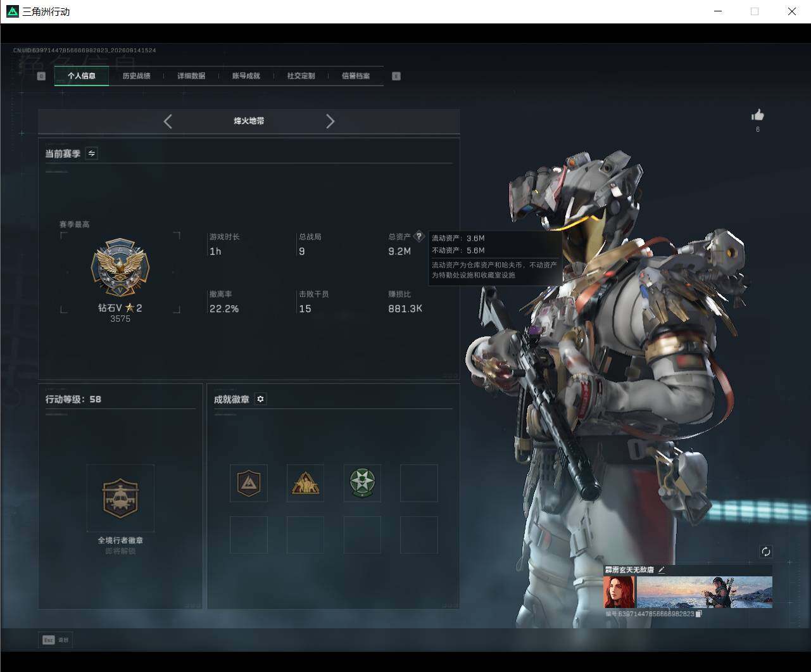Give a like with the thumbs-up icon
This screenshot has width=811, height=672.
point(758,115)
